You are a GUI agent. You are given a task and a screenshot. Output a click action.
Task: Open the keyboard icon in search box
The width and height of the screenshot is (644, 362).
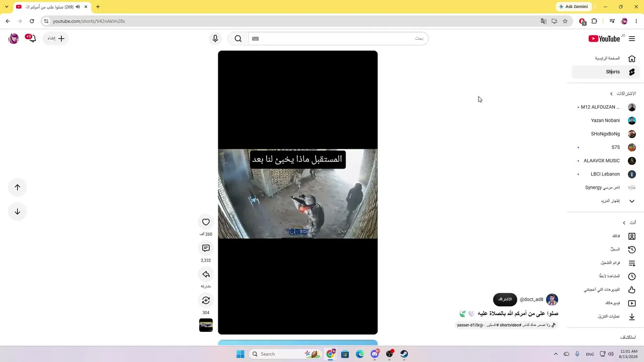255,39
